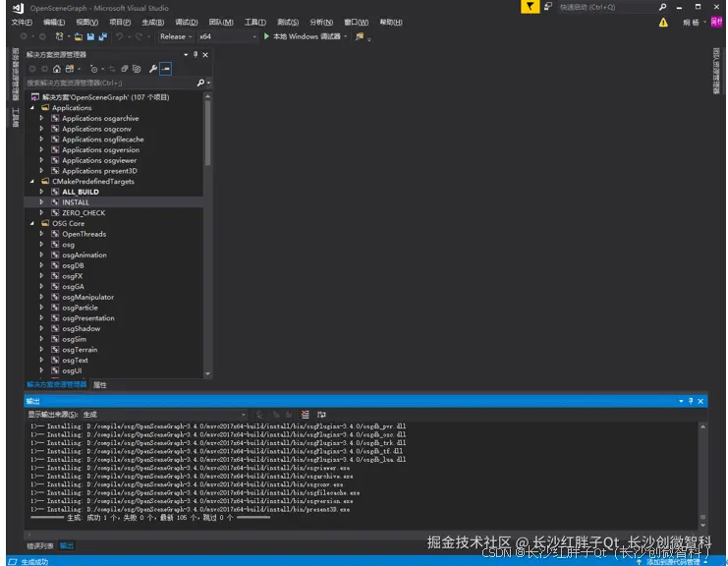
Task: Click the feedback icon beside Quick Launch
Action: tap(548, 7)
